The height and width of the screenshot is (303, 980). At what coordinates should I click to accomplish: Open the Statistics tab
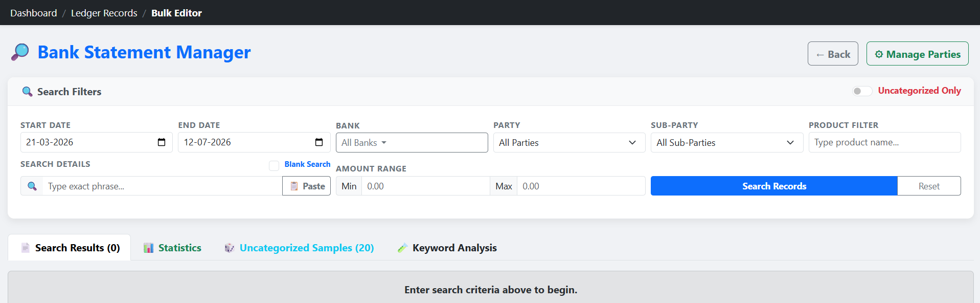click(172, 248)
